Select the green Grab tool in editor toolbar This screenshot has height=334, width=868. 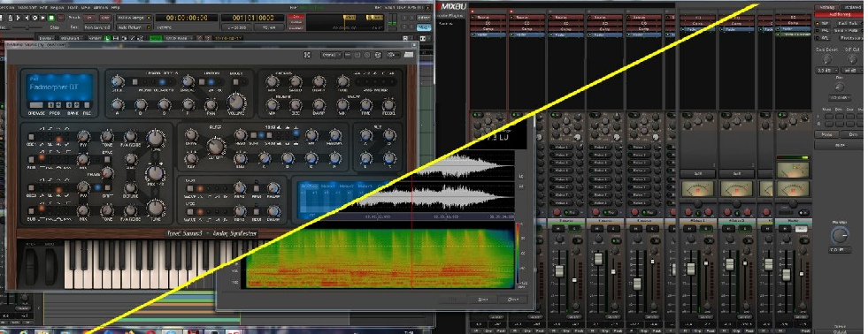pyautogui.click(x=107, y=38)
